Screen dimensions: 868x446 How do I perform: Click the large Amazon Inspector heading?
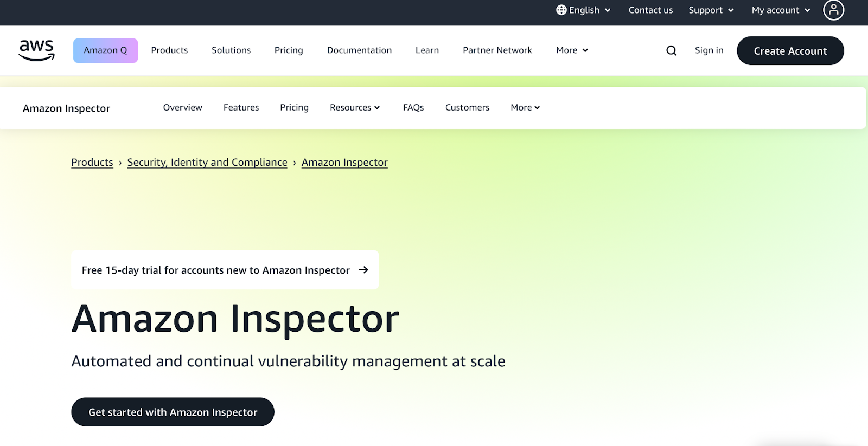pyautogui.click(x=235, y=319)
